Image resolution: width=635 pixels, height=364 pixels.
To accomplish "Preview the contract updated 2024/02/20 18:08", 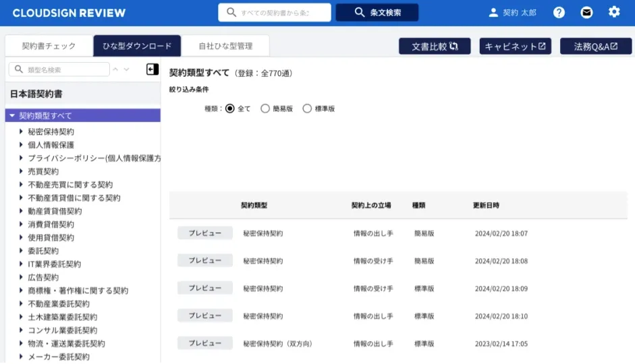I will click(205, 260).
